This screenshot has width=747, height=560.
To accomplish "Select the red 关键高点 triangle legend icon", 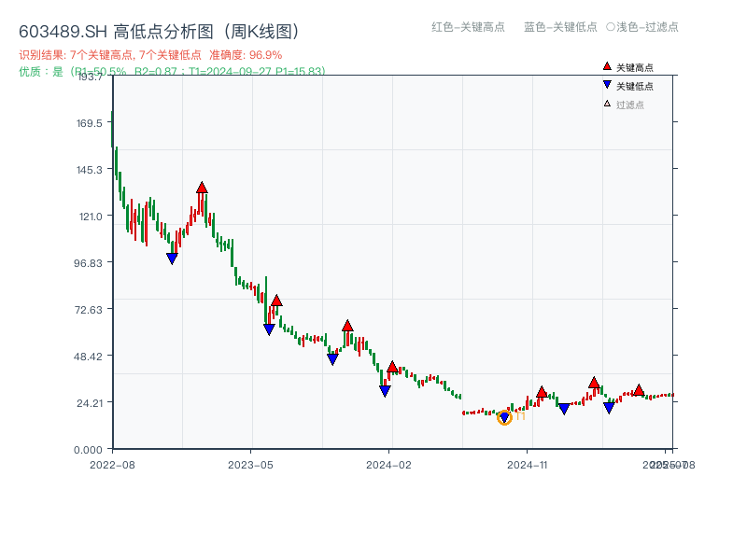I will 605,65.
